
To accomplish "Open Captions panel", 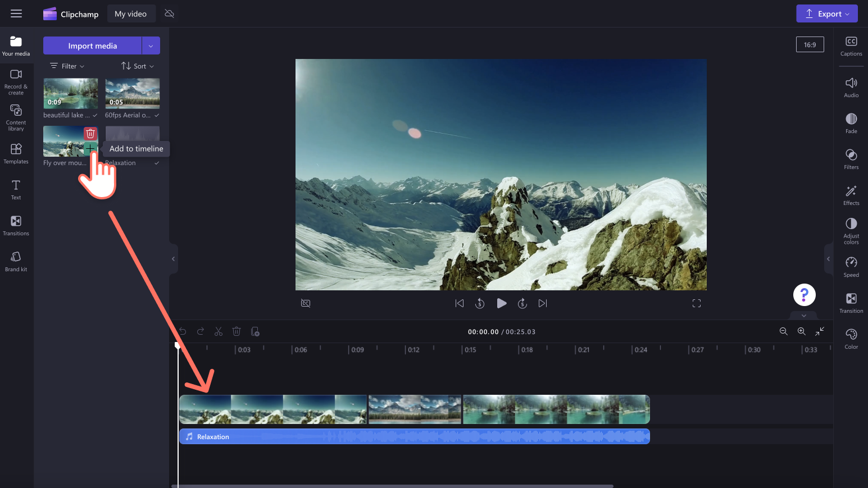I will (x=851, y=46).
